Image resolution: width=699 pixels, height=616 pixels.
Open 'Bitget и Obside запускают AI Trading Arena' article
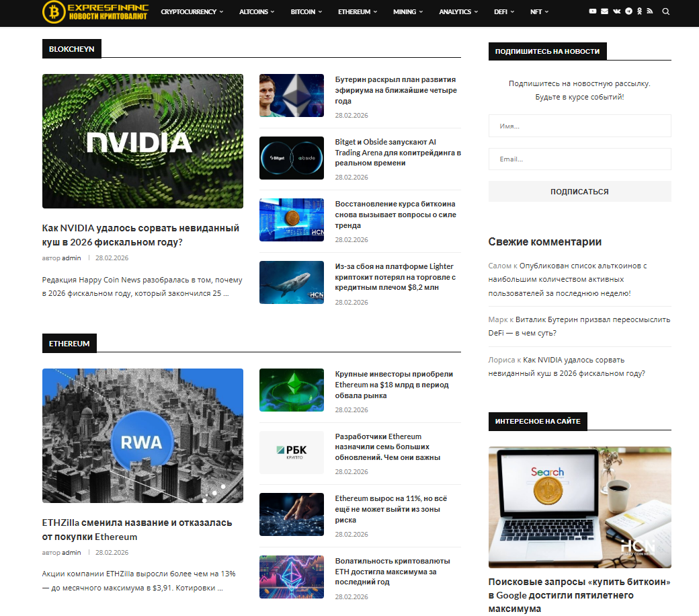398,152
